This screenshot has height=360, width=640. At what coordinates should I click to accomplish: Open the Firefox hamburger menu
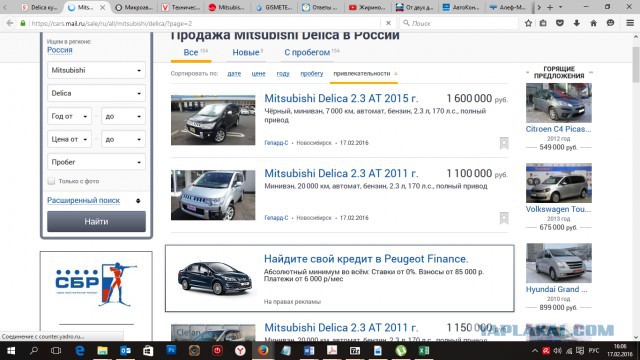[630, 23]
